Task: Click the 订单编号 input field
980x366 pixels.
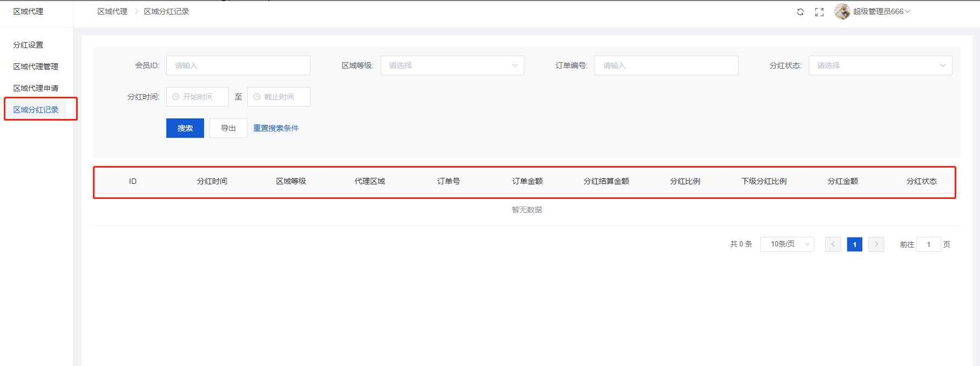Action: 666,65
